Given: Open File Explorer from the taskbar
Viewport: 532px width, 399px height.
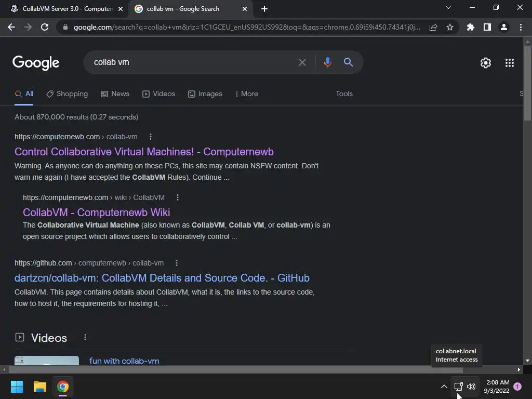Looking at the screenshot, I should pos(39,387).
